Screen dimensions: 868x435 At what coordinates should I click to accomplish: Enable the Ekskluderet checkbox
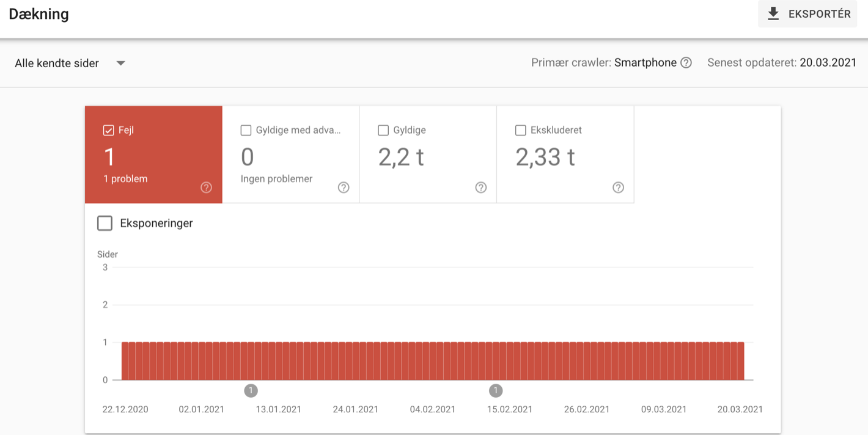[x=521, y=130]
